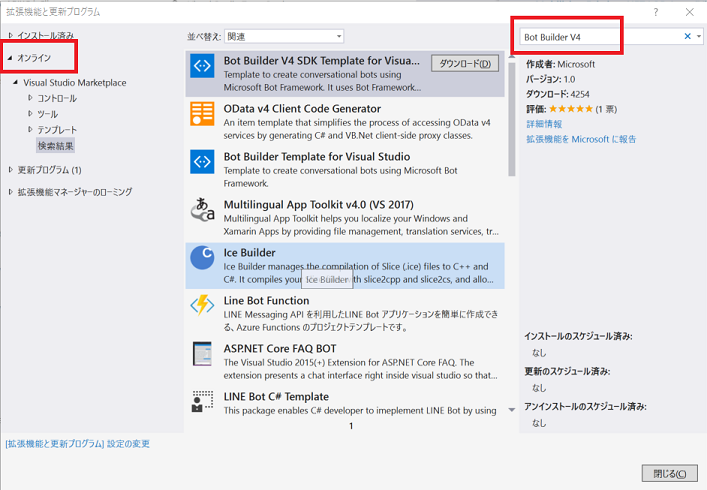
Task: Open the 並べ替え sort dropdown
Action: 284,37
